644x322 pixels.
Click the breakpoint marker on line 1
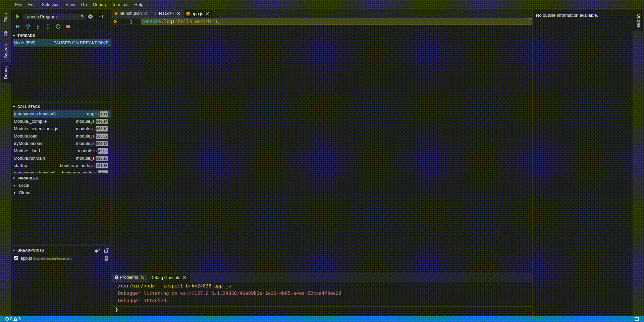115,21
